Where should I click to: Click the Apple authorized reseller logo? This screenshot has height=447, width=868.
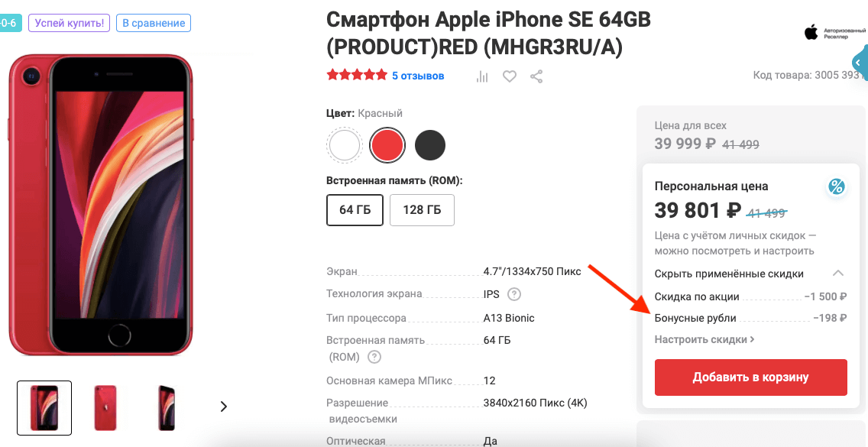(835, 32)
